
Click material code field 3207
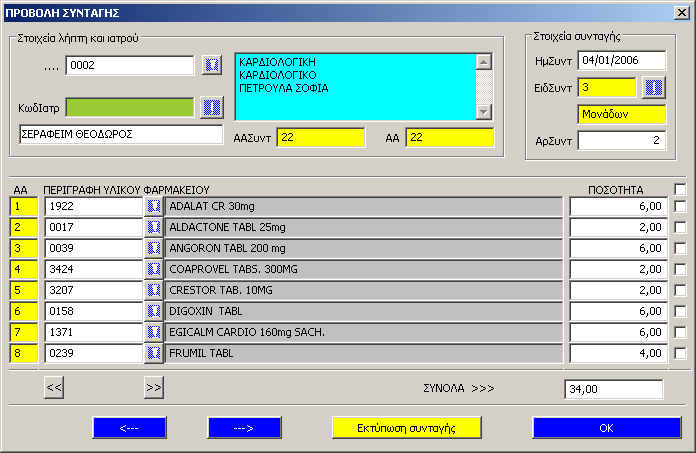94,290
